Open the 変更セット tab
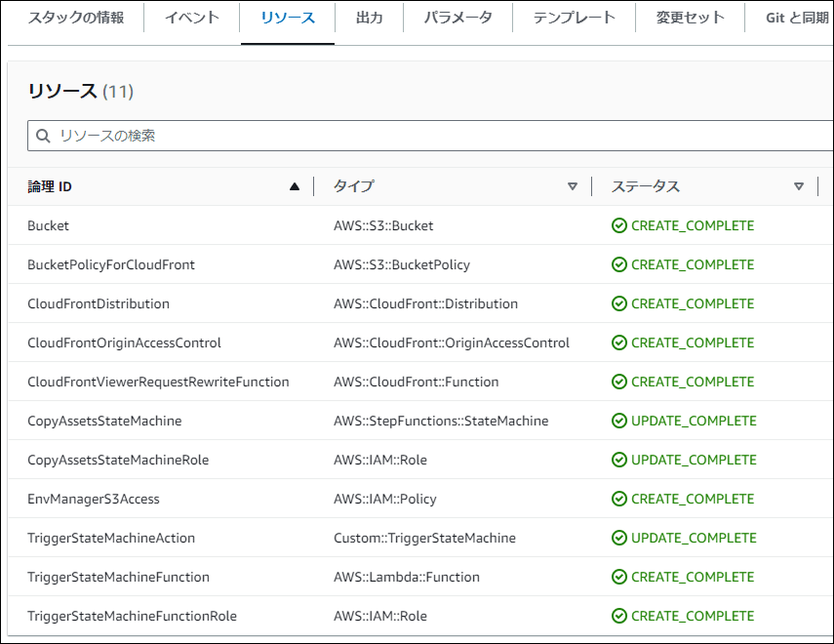This screenshot has width=834, height=644. pyautogui.click(x=690, y=18)
